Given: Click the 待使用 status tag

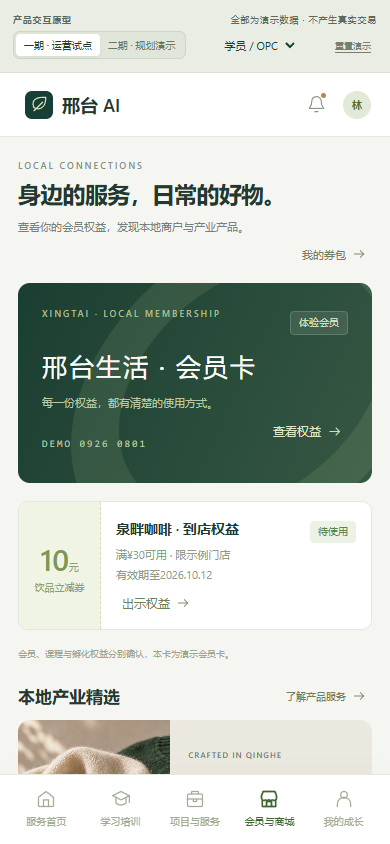Looking at the screenshot, I should click(x=333, y=532).
